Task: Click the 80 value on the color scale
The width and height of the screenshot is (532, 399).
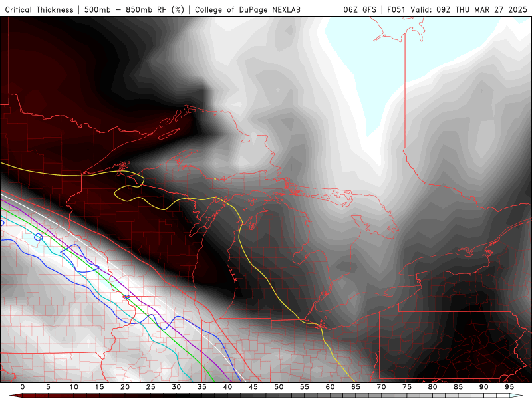Action: 432,387
